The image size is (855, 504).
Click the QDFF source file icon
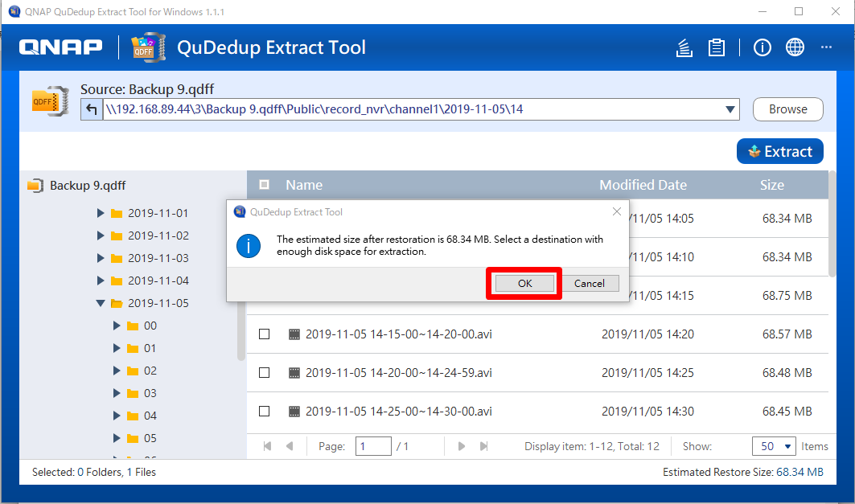(x=50, y=100)
